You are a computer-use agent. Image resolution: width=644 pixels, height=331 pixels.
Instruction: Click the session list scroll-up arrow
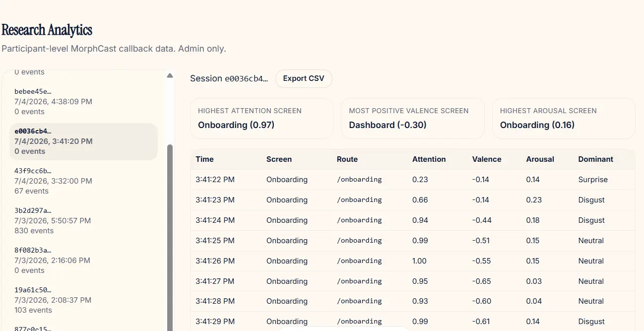[170, 75]
